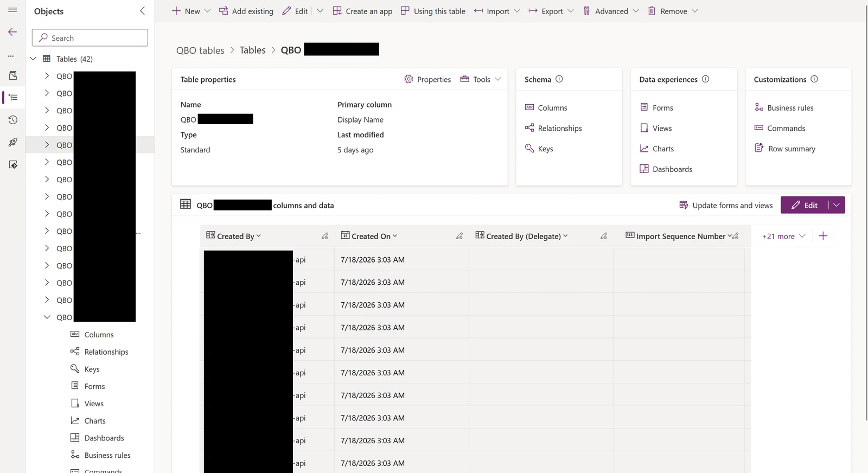
Task: Collapse the Tables (42) tree node
Action: coord(33,59)
